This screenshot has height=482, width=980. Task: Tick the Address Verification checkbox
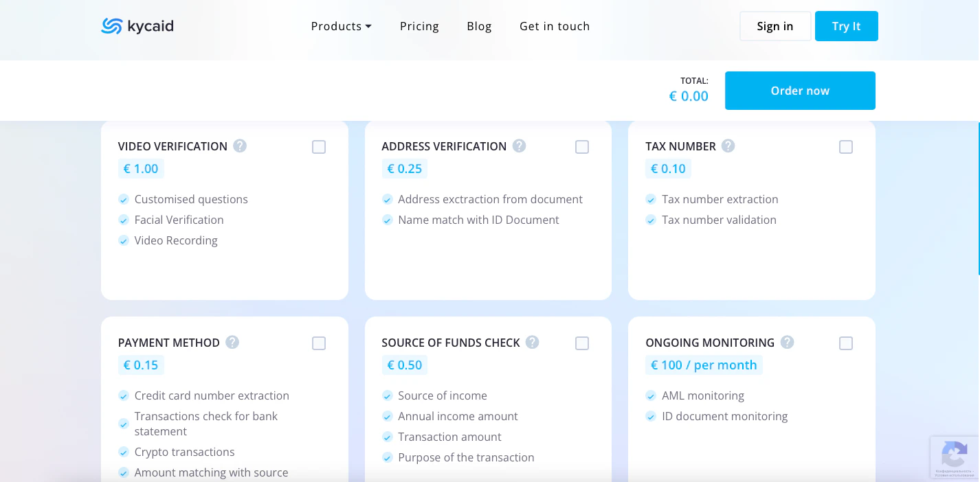pyautogui.click(x=582, y=147)
